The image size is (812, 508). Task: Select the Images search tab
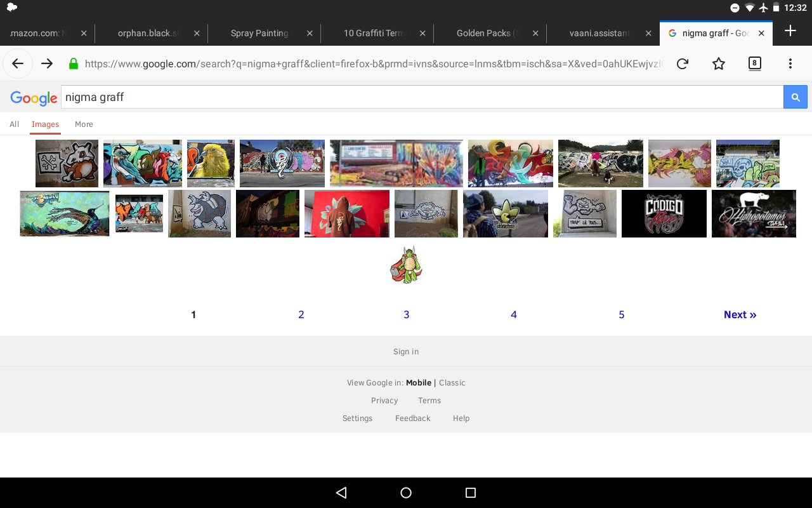coord(45,124)
